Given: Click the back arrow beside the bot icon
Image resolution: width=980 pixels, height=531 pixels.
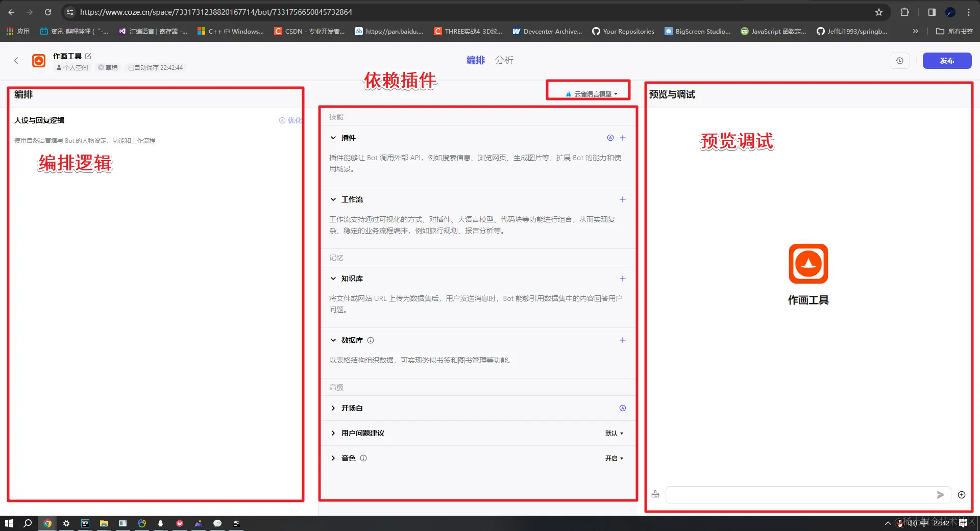Looking at the screenshot, I should tap(16, 61).
